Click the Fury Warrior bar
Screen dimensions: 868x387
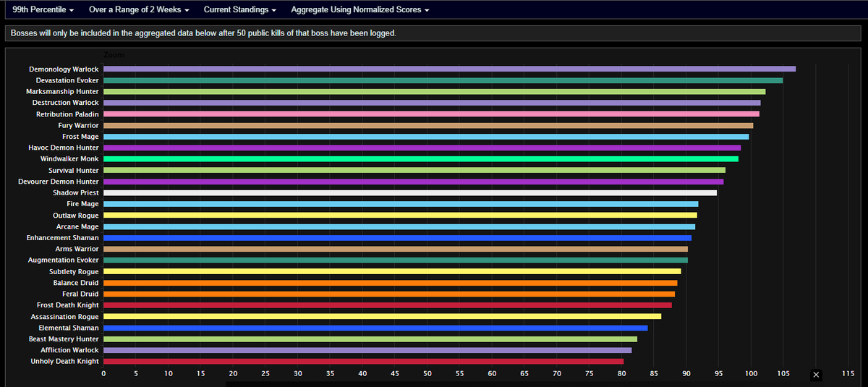click(428, 125)
